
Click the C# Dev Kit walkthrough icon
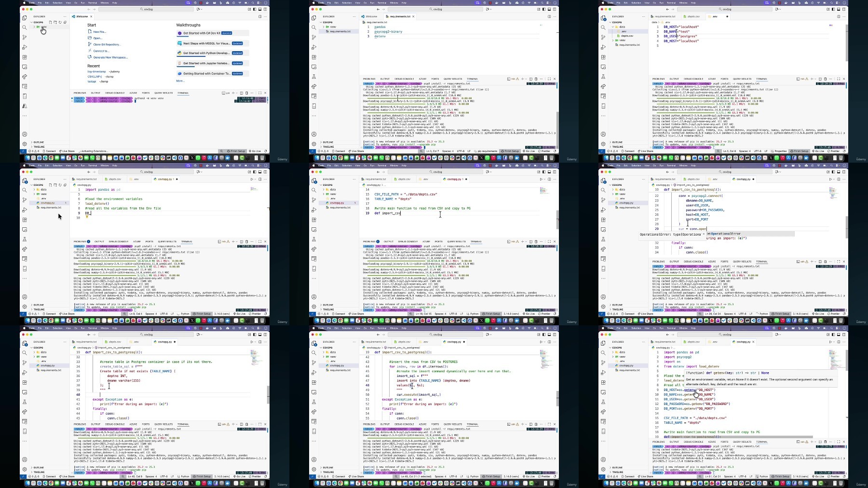[179, 33]
